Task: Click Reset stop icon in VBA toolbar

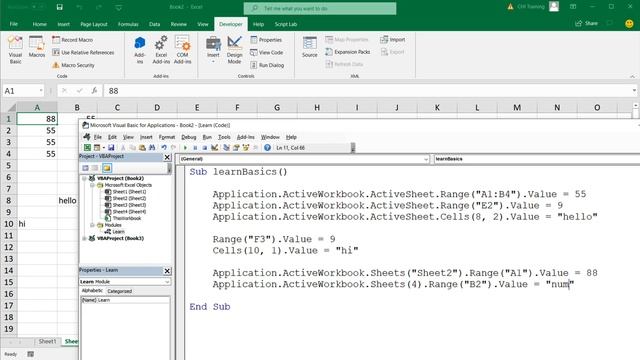Action: point(204,148)
